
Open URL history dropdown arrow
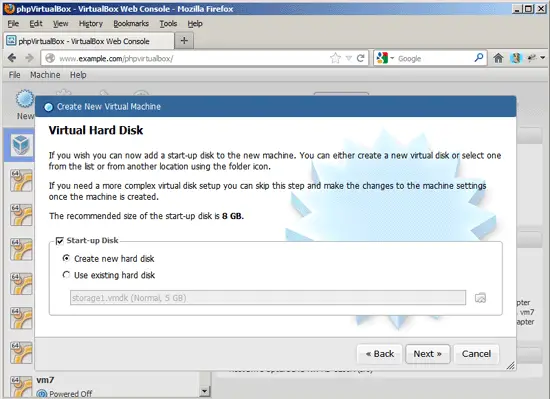[x=349, y=58]
